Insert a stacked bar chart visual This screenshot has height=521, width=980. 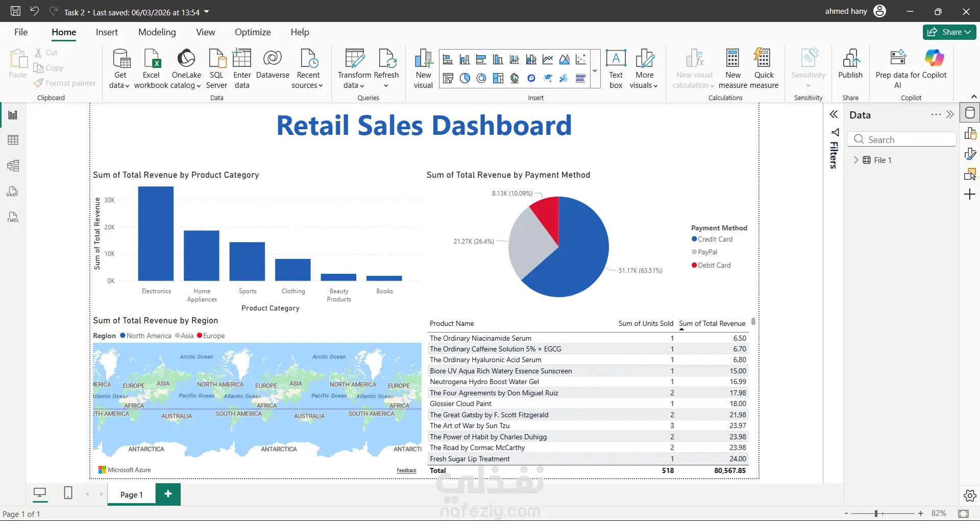[448, 60]
